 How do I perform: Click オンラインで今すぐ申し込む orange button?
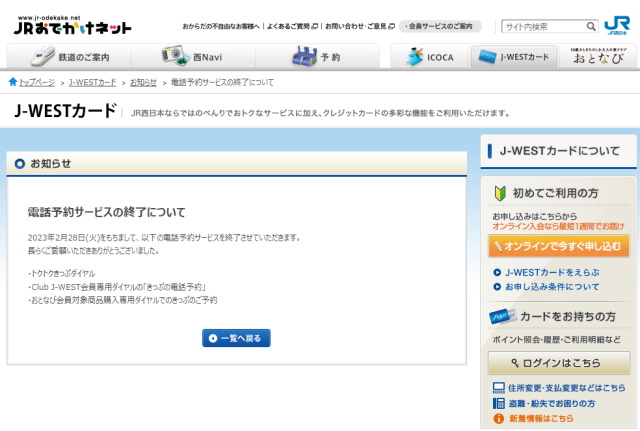click(559, 246)
